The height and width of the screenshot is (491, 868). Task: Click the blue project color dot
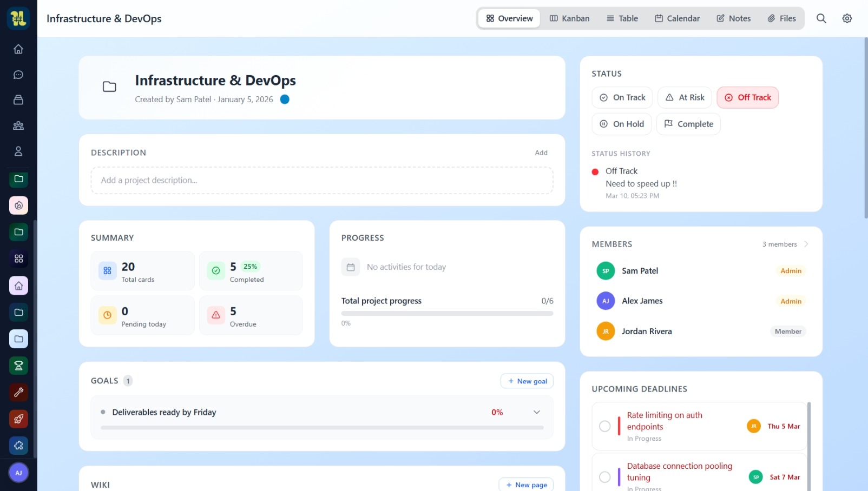285,99
